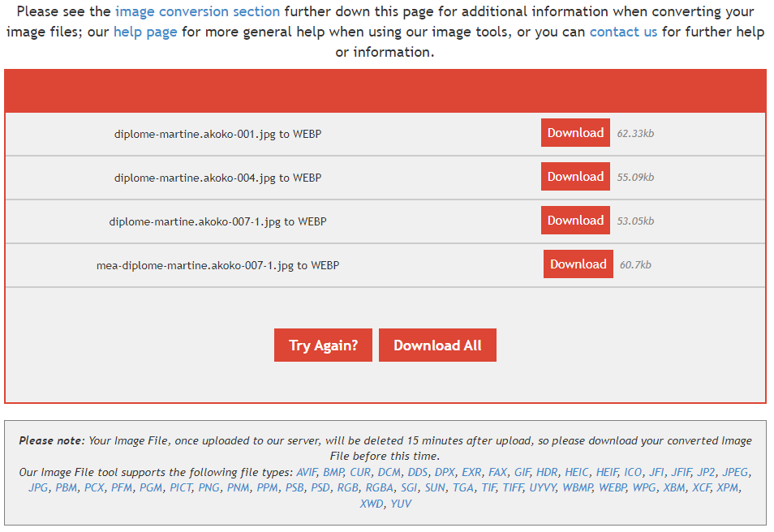Follow the contact us link
774x532 pixels.
point(623,32)
